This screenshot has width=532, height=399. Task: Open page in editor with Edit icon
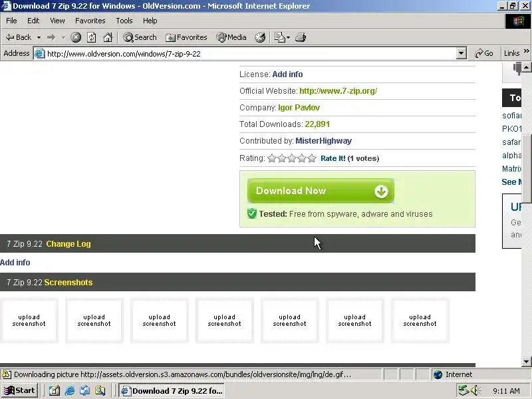tap(279, 37)
